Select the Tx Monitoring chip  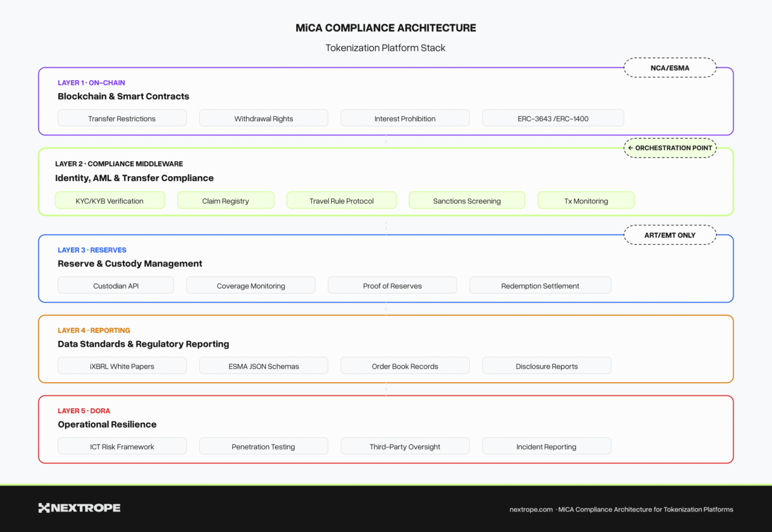[586, 201]
